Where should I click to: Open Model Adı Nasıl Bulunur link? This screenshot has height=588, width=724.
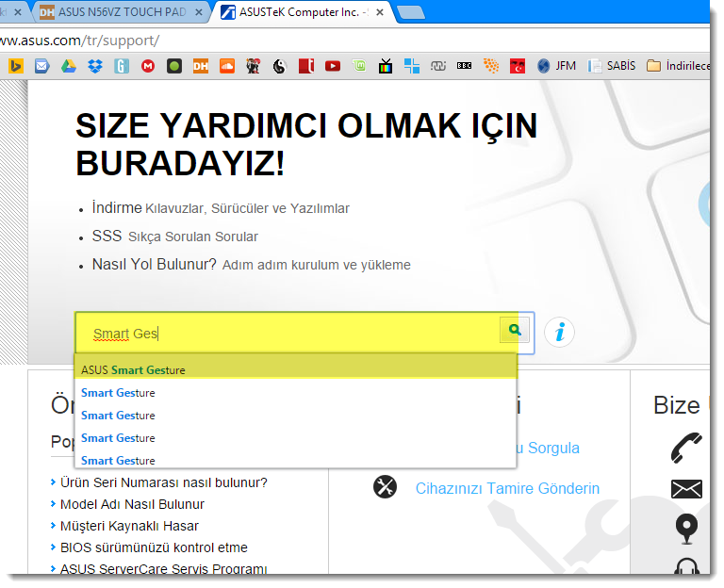tap(132, 504)
